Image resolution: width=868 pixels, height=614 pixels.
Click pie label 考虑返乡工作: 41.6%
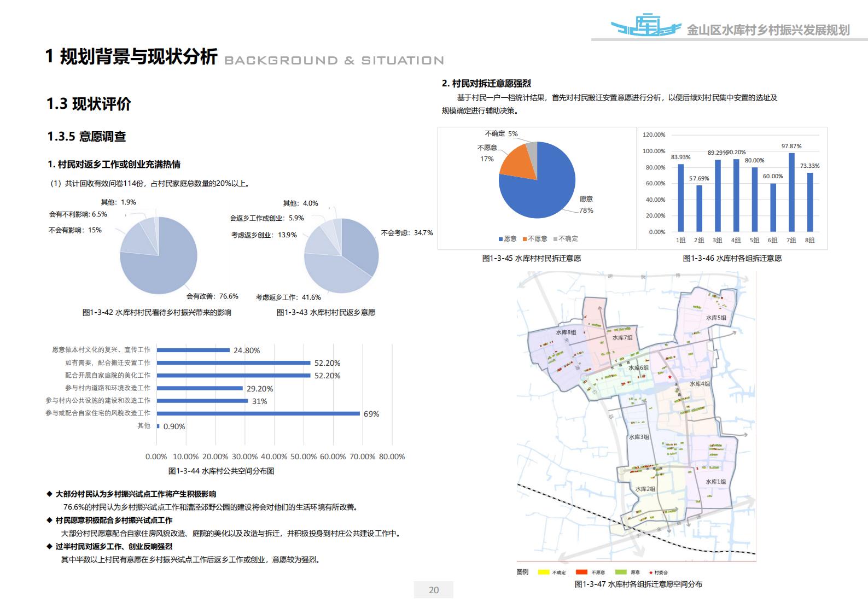pyautogui.click(x=288, y=297)
